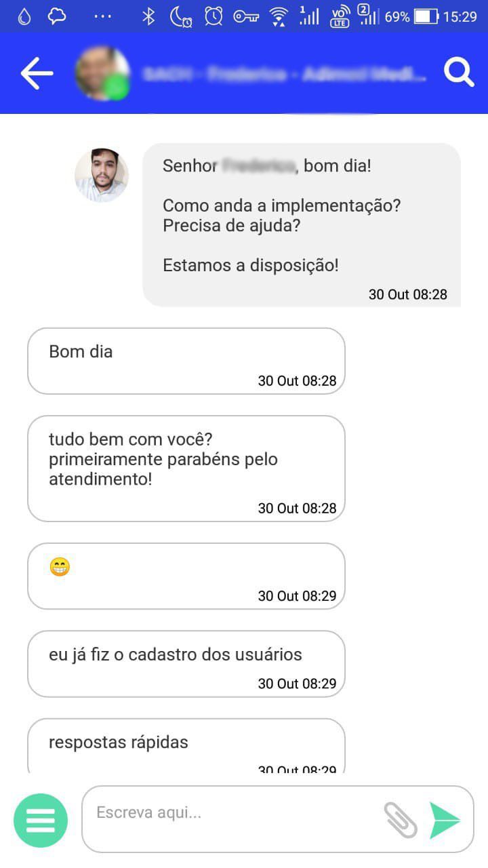Select 'eu já fiz o cadastro' message
488x868 pixels.
pos(186,663)
